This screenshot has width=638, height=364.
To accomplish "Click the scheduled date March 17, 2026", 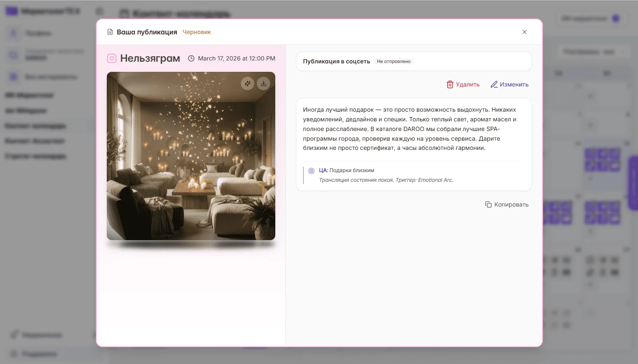I will [x=237, y=58].
